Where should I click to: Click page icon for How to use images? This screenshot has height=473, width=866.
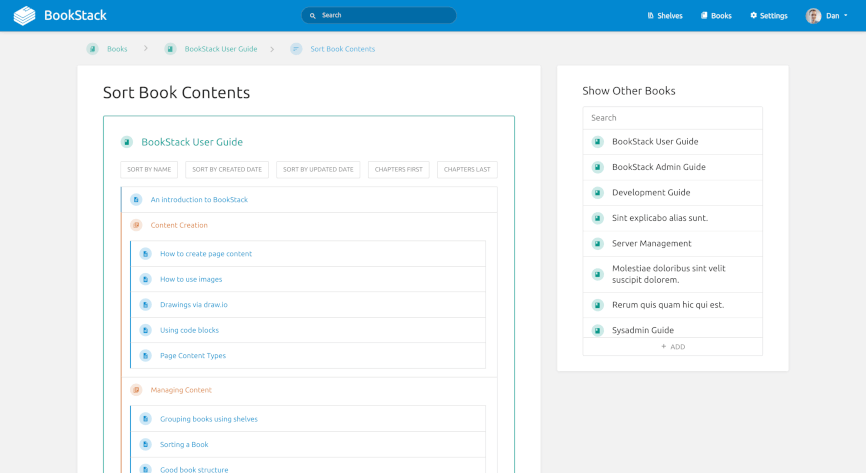[145, 279]
